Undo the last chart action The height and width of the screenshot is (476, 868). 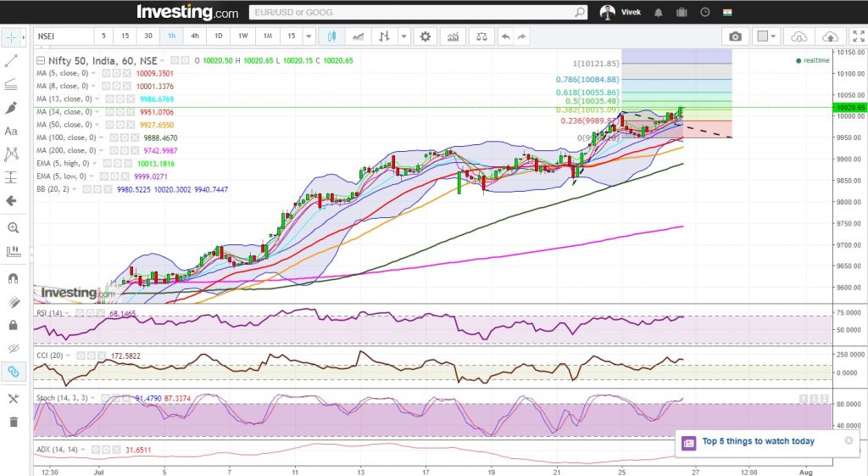click(x=505, y=36)
